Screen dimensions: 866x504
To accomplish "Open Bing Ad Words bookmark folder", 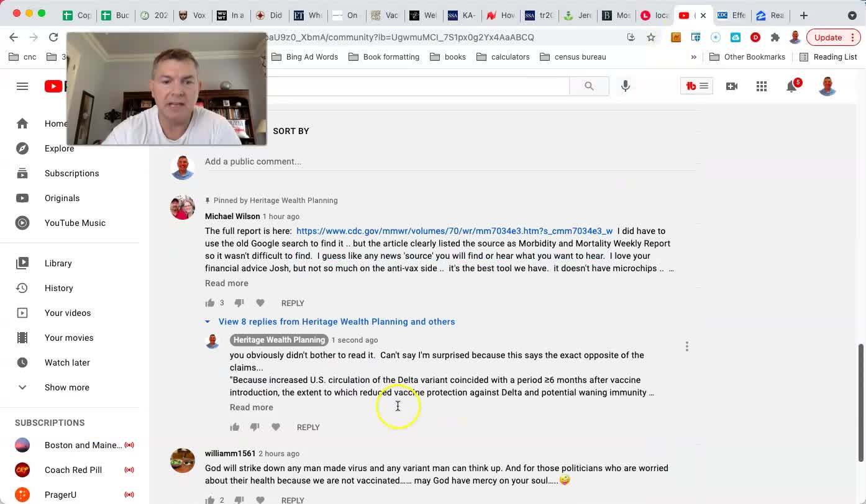I will pyautogui.click(x=305, y=56).
